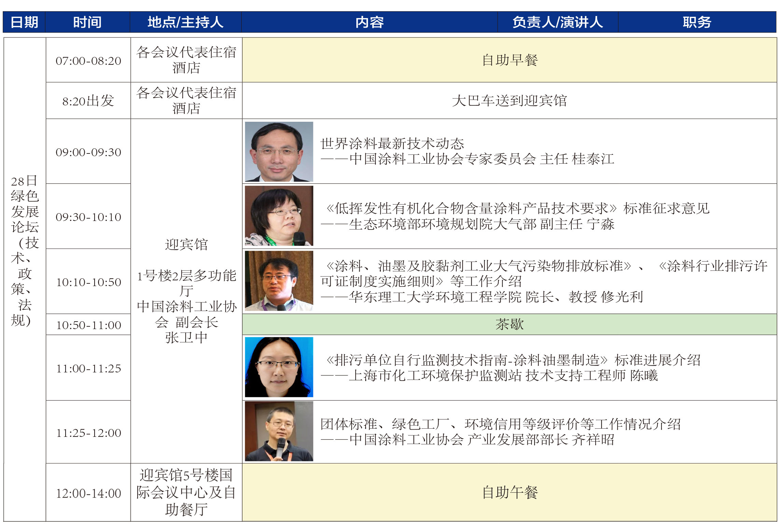Select the 10:50-11:00 time cell
Image resolution: width=781 pixels, height=532 pixels.
(88, 324)
